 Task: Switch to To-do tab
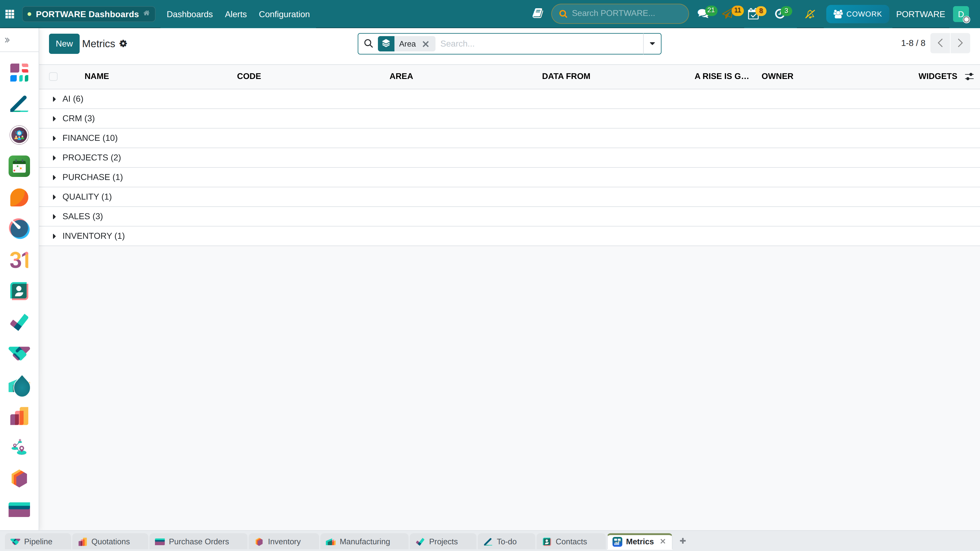(x=506, y=542)
